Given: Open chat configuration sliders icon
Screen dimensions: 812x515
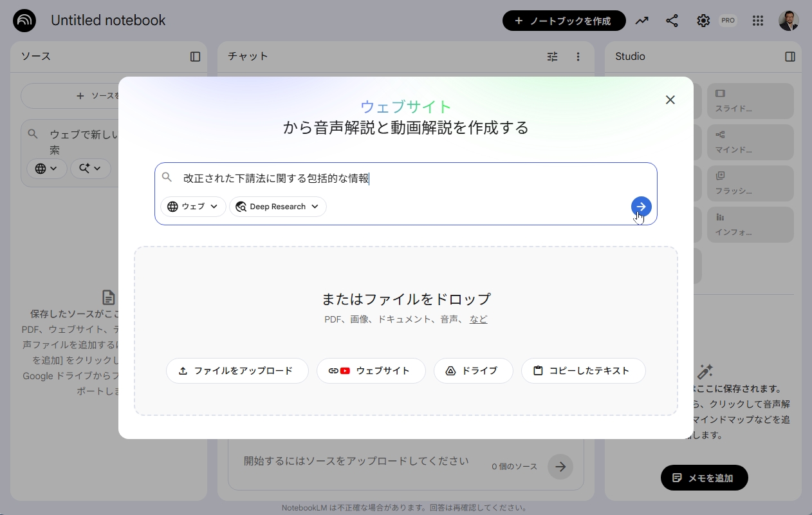Looking at the screenshot, I should [x=553, y=57].
